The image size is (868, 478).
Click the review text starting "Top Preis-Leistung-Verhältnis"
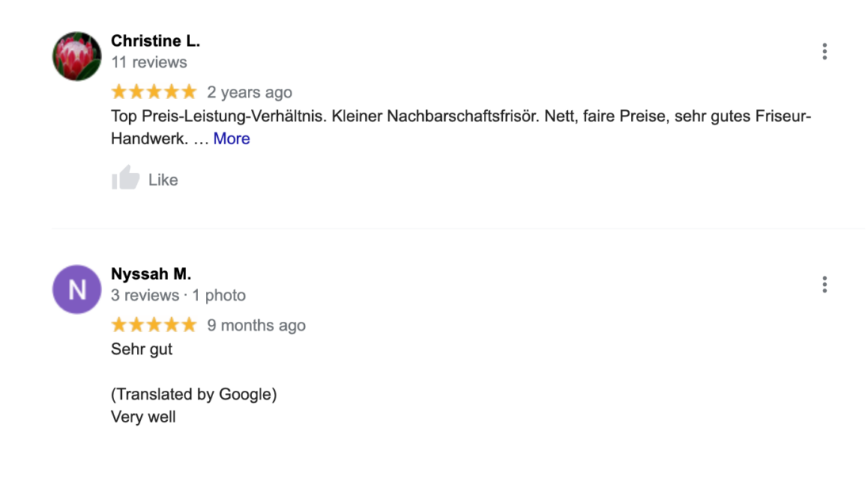[x=461, y=128]
